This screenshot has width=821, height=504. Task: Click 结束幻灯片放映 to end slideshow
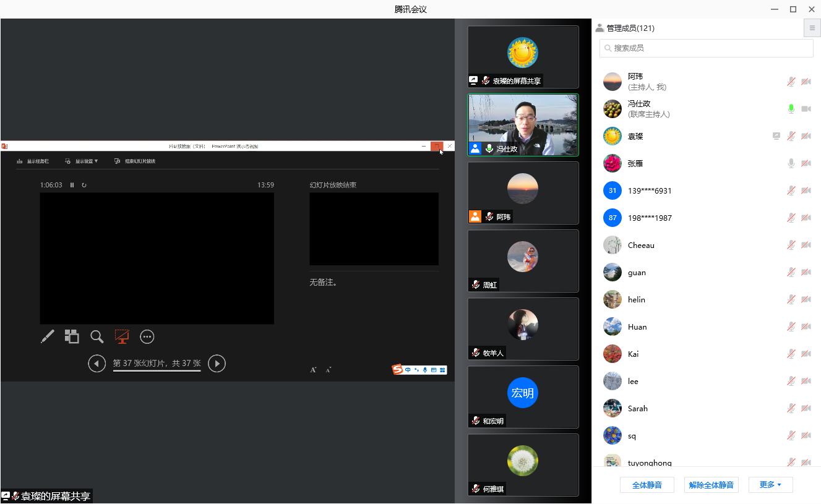coord(135,161)
